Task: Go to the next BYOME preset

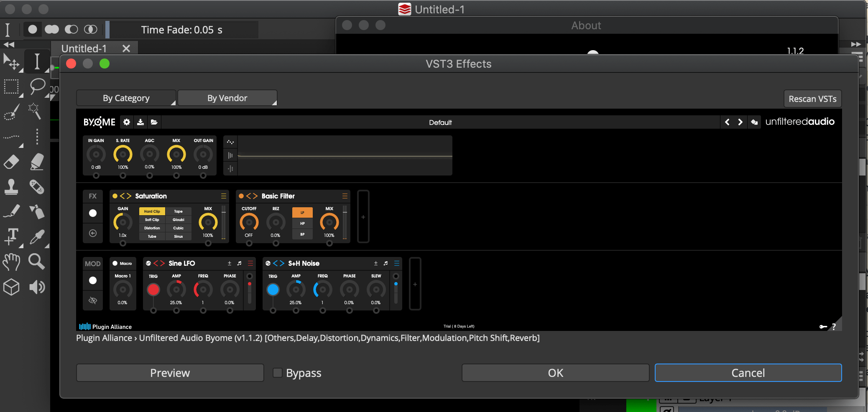Action: tap(740, 122)
